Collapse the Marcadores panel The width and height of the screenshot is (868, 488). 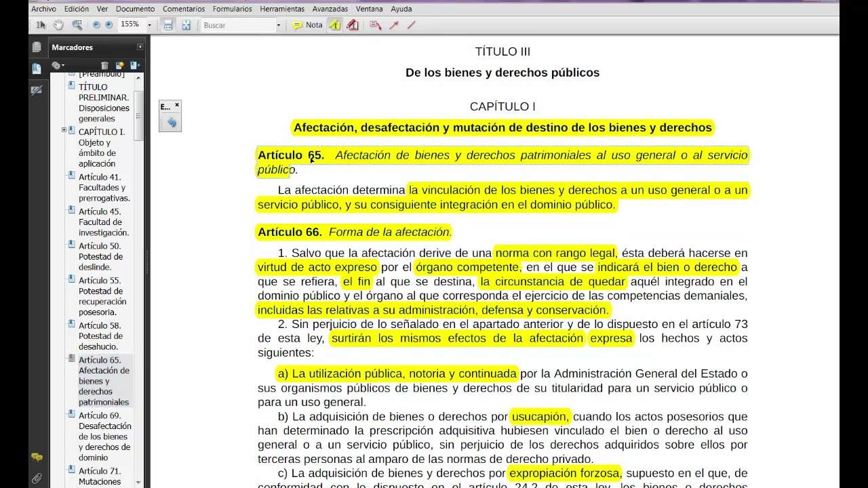140,47
